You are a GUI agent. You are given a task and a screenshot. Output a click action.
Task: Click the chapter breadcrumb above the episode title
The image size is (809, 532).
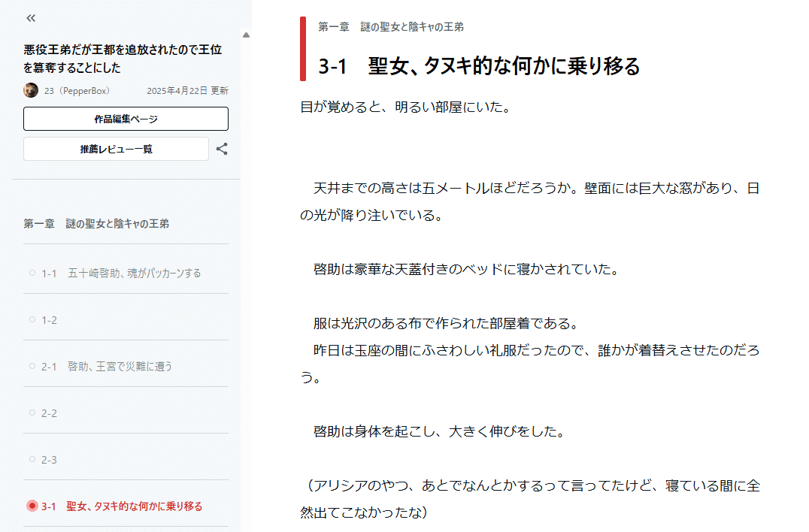tap(389, 26)
